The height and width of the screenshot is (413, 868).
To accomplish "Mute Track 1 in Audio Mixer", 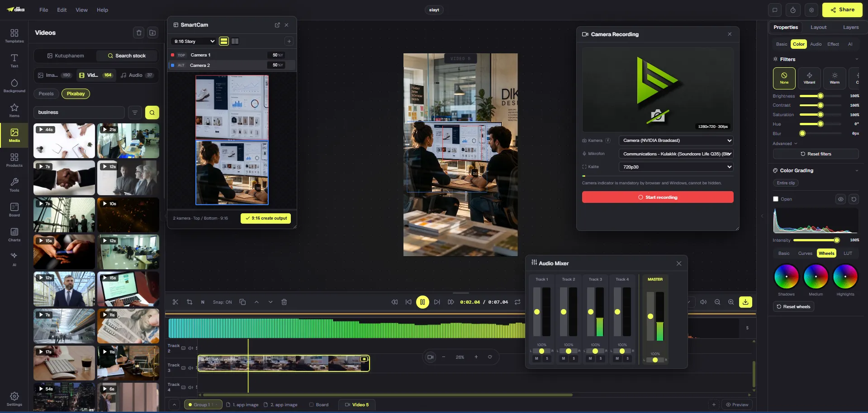I will [536, 358].
